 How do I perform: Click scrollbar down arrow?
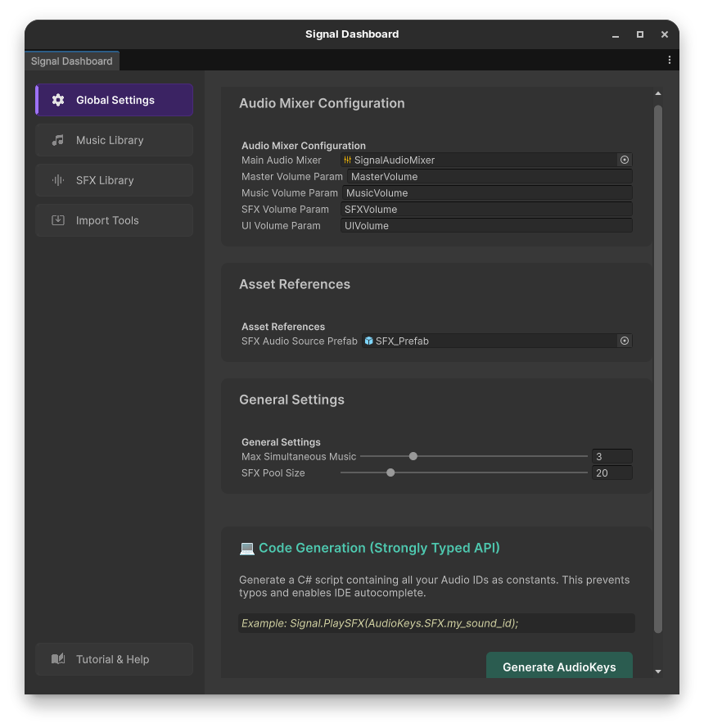658,671
